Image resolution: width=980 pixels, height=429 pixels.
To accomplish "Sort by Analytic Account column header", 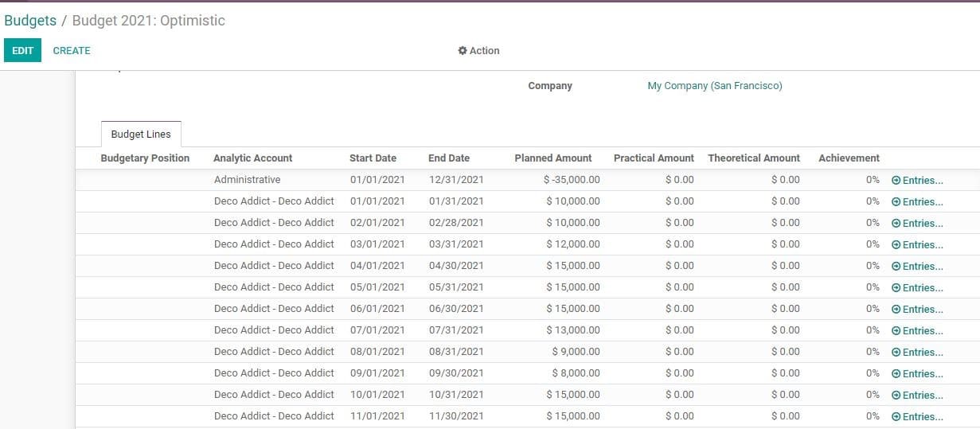I will [x=252, y=158].
